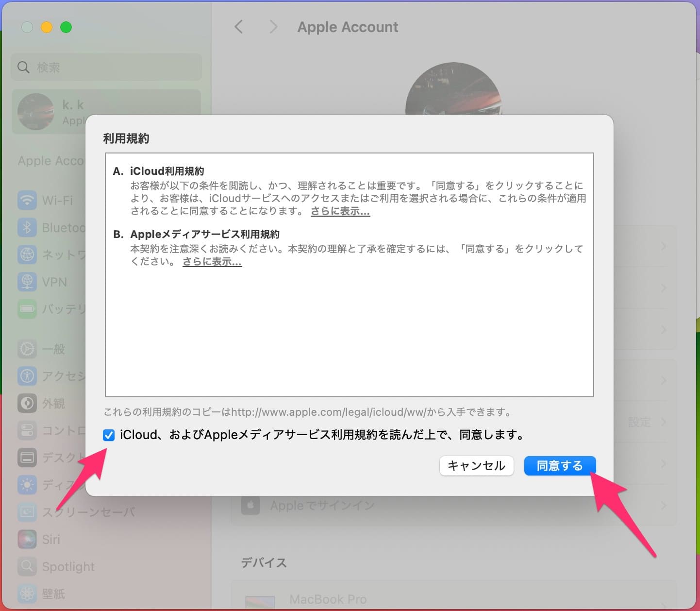This screenshot has width=700, height=611.
Task: Click the 検索 search field
Action: point(106,67)
